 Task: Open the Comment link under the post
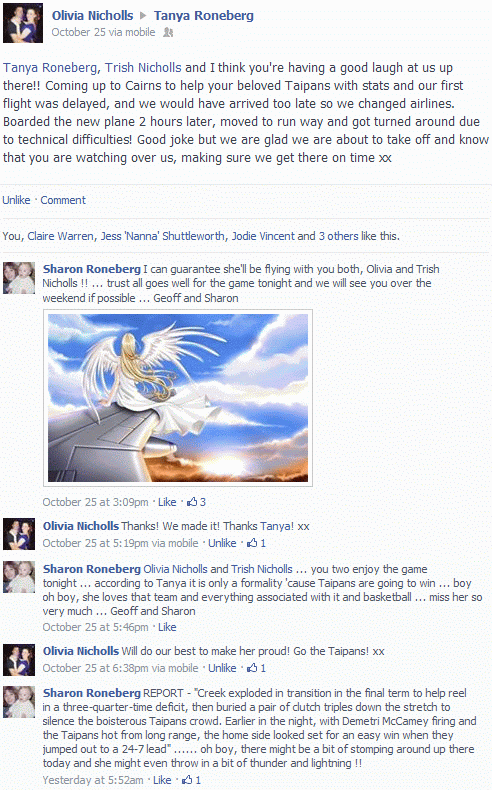(63, 200)
